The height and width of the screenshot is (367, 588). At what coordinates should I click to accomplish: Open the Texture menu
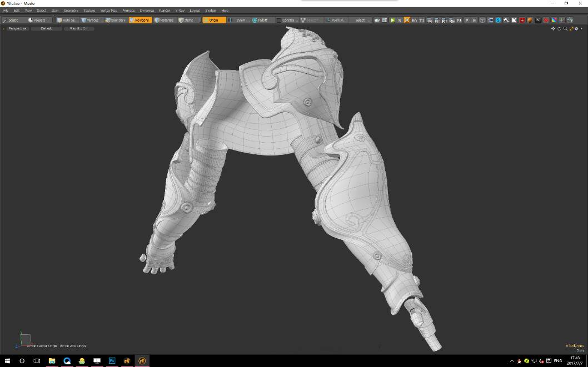89,11
